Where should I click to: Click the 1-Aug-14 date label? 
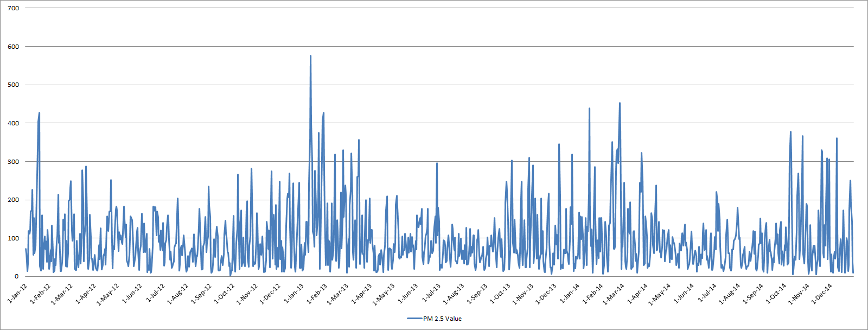click(730, 293)
